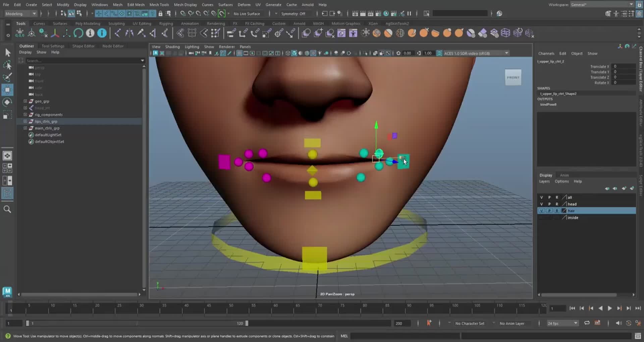Click the Channels menu in Channel Box

(x=546, y=53)
